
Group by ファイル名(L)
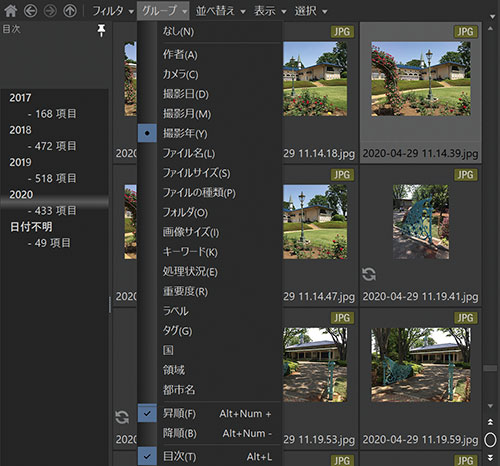point(209,153)
